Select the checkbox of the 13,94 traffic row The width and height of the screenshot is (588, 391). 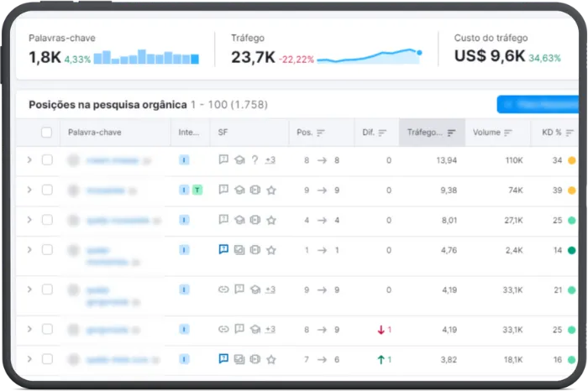(x=47, y=160)
